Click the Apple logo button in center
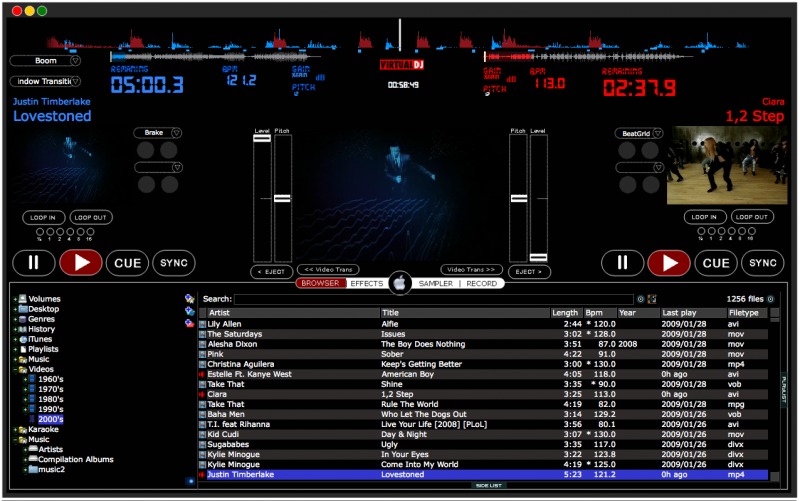 (x=400, y=283)
